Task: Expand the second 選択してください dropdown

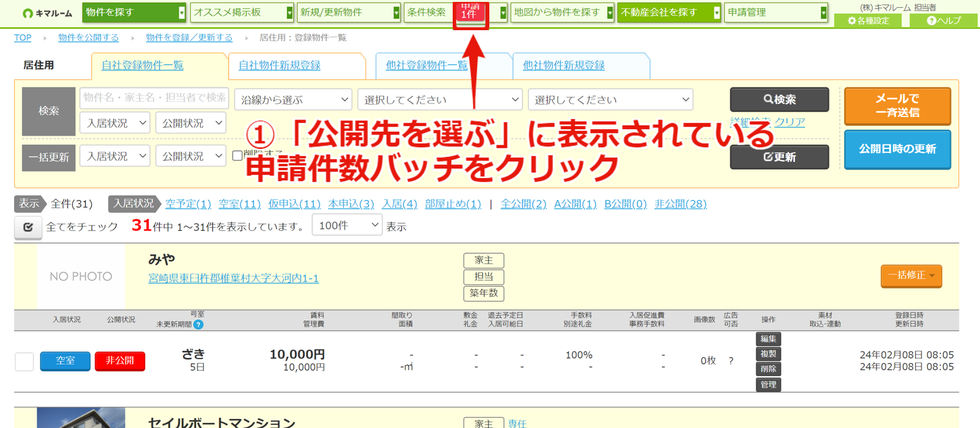Action: pos(610,100)
